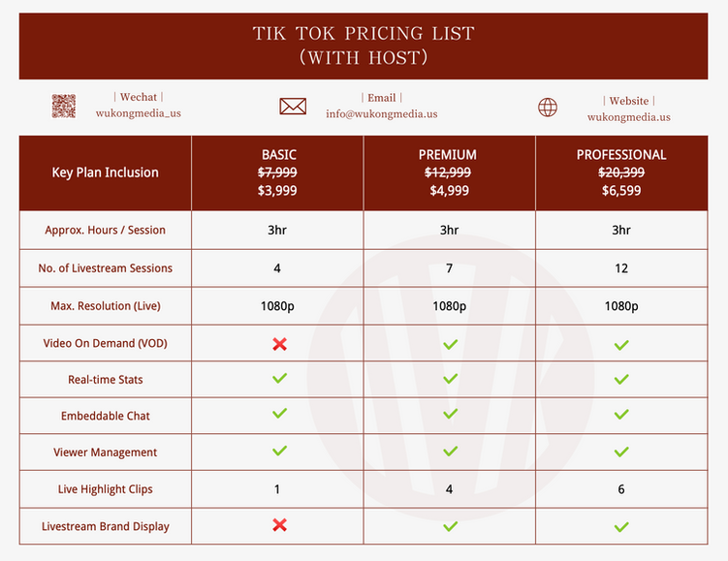The image size is (728, 561).
Task: Select the BASIC plan header
Action: coord(278,155)
